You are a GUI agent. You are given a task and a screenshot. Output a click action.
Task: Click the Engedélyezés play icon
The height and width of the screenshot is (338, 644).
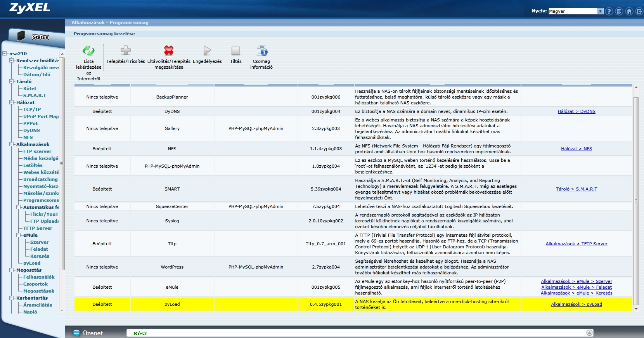pos(207,50)
